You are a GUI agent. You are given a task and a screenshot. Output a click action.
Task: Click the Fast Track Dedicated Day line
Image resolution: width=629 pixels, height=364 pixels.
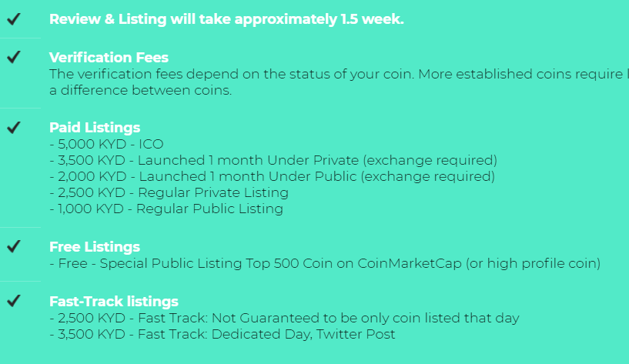pos(222,334)
